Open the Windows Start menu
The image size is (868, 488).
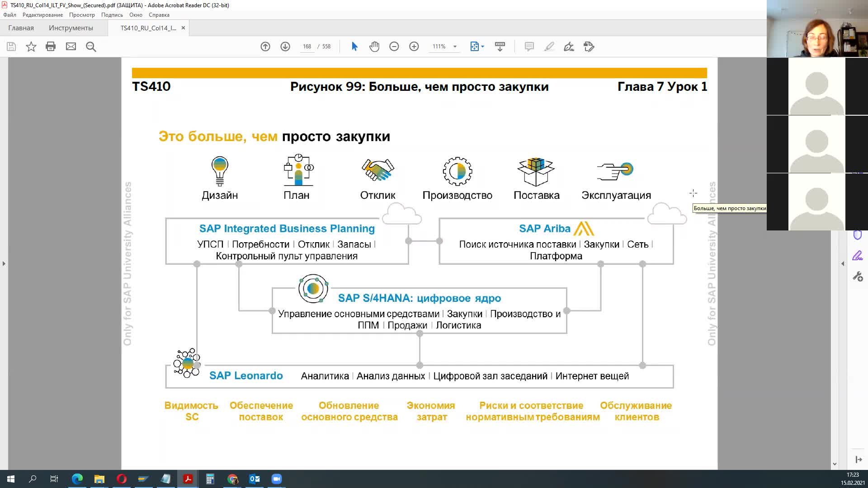11,479
